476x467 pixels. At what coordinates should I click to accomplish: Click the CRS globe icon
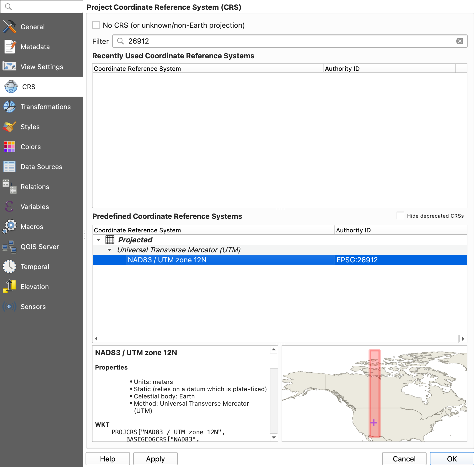[x=11, y=87]
